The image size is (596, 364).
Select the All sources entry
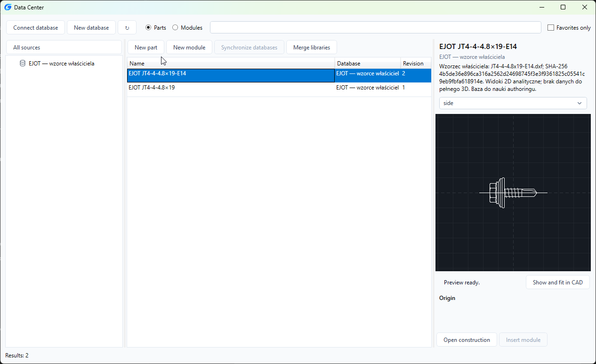[64, 48]
